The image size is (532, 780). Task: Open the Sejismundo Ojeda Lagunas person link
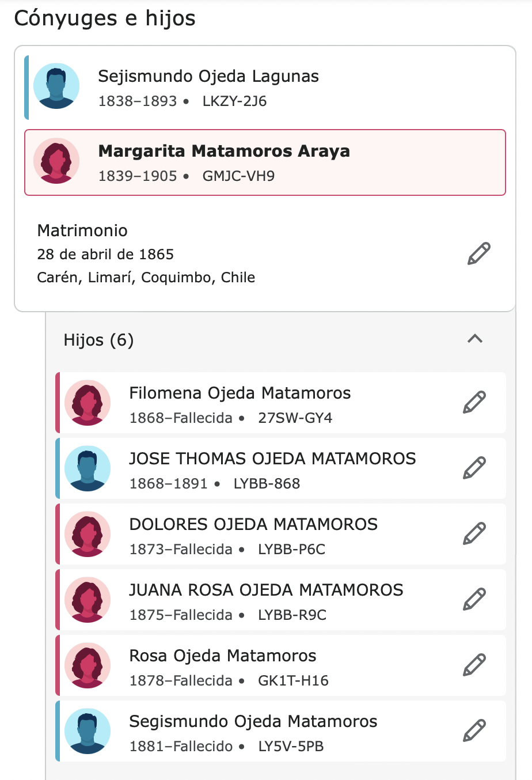(208, 76)
